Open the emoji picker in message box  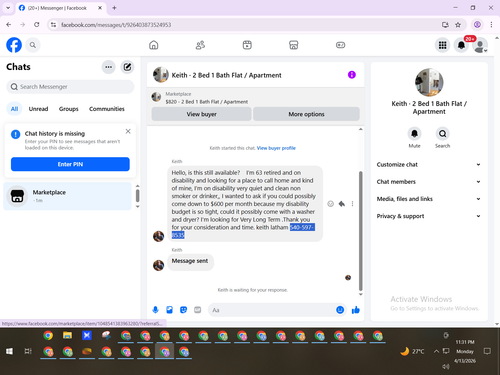click(x=340, y=310)
